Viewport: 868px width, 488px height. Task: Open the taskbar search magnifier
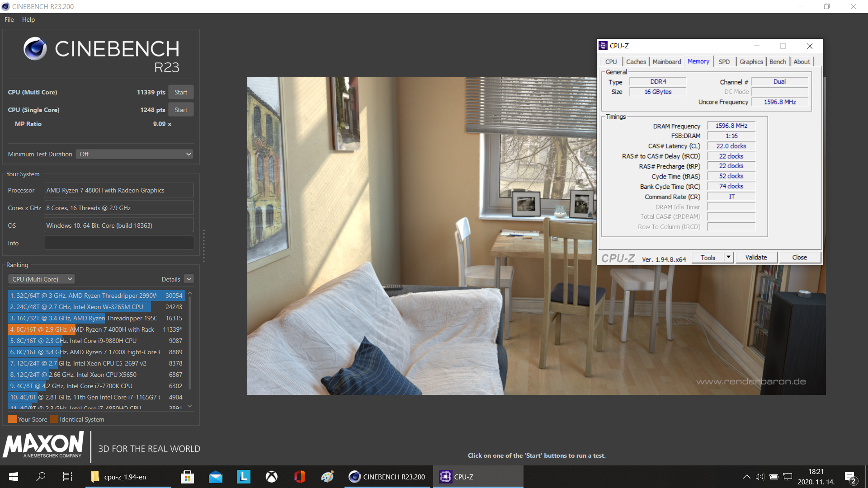pyautogui.click(x=41, y=477)
